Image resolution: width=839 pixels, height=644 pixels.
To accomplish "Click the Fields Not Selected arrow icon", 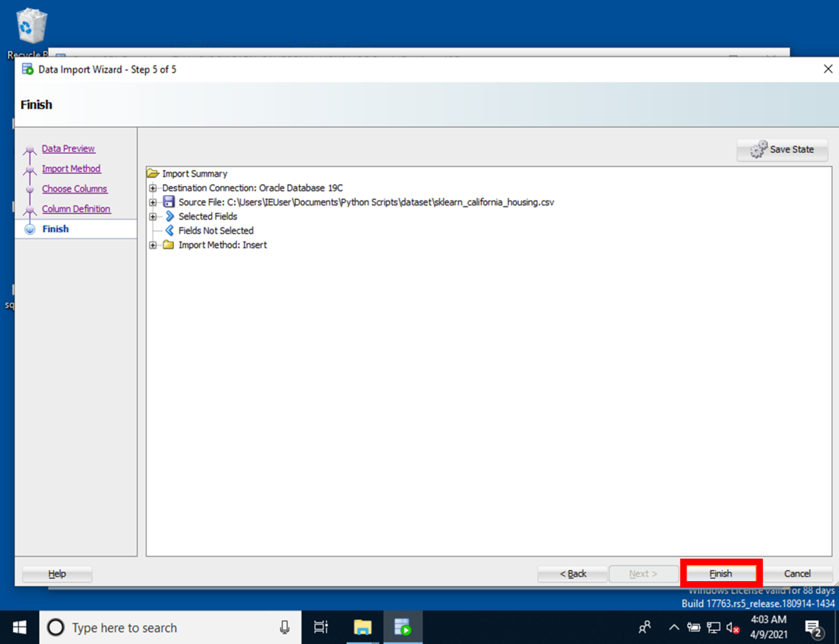I will tap(169, 230).
